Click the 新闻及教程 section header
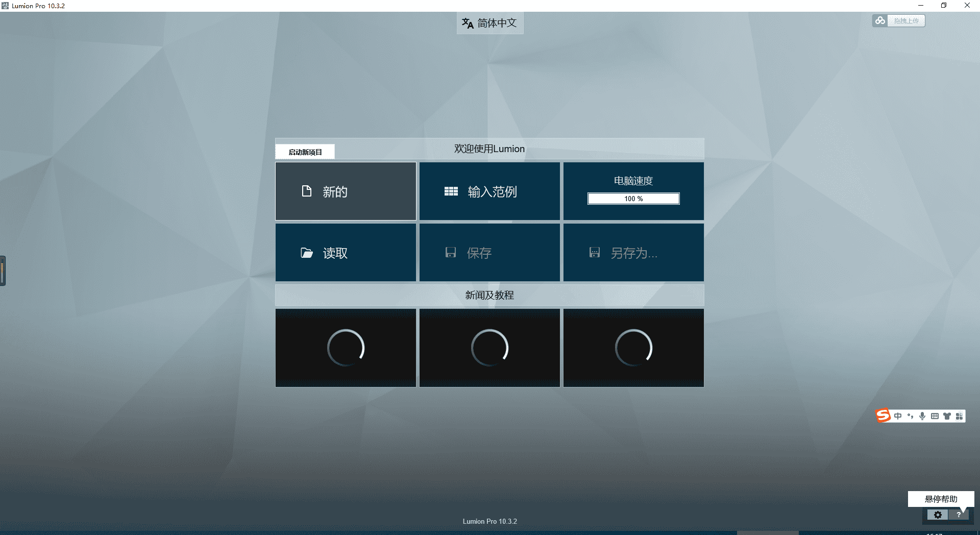Viewport: 980px width, 535px height. click(x=489, y=295)
